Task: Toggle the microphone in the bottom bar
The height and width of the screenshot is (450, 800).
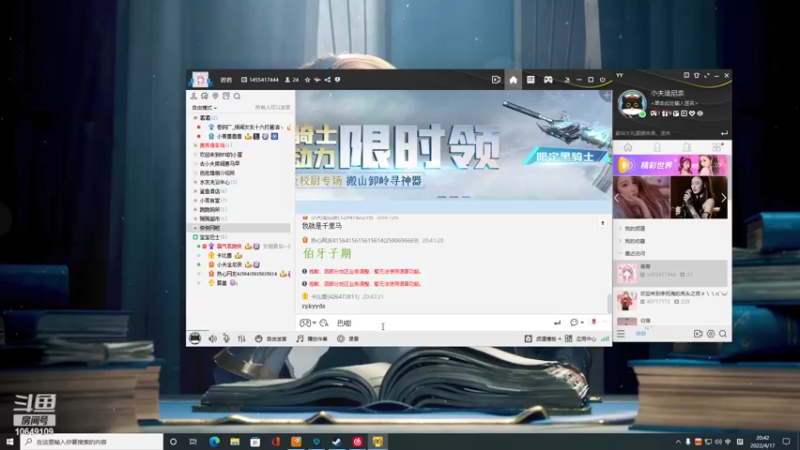Action: pyautogui.click(x=226, y=339)
